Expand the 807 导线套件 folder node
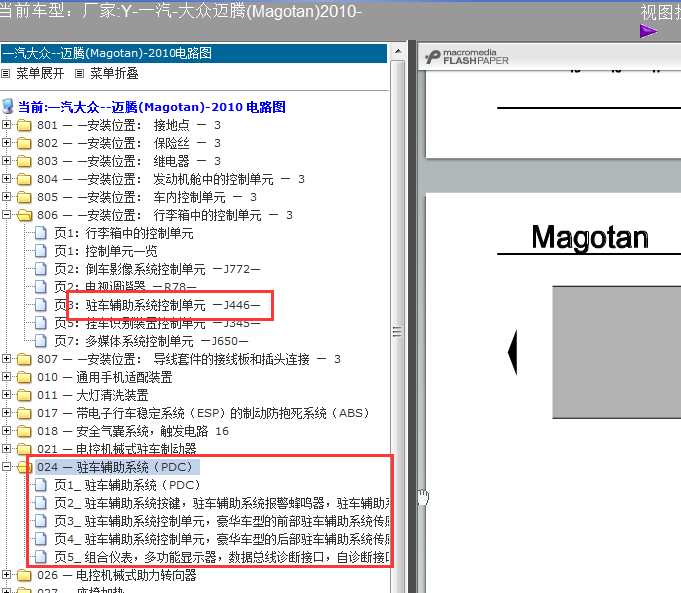Viewport: 681px width, 593px height. point(6,359)
